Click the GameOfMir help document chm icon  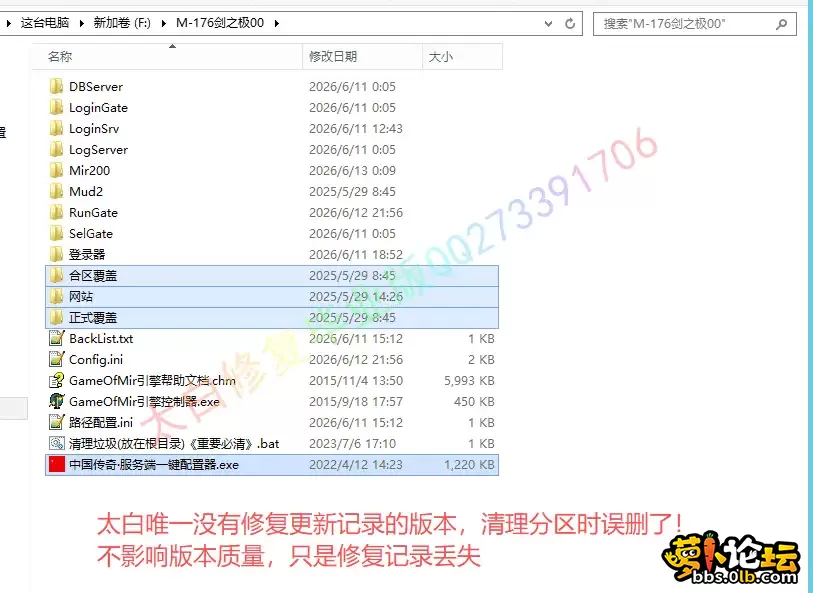point(57,380)
